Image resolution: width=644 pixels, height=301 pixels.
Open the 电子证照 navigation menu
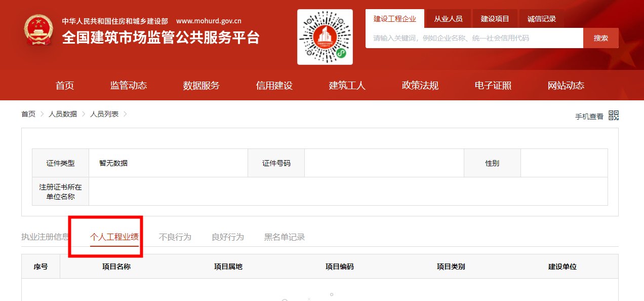(x=493, y=86)
